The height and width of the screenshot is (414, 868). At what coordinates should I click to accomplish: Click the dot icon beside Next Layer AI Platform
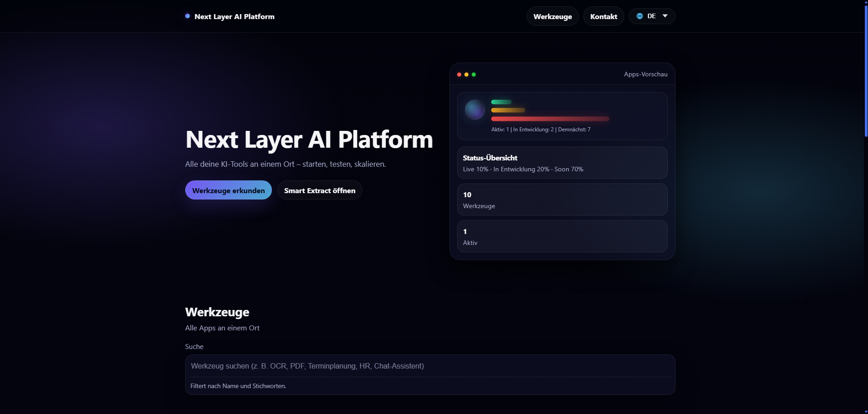(187, 16)
